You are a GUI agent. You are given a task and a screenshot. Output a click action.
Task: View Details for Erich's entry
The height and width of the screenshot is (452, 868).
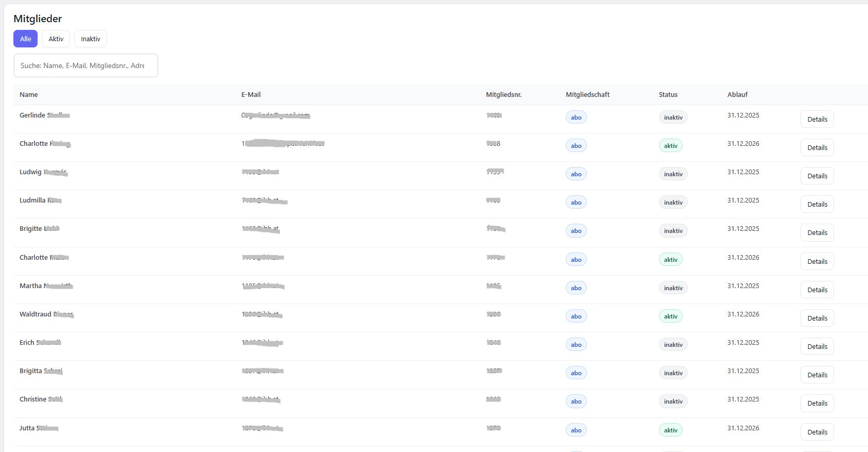tap(817, 346)
